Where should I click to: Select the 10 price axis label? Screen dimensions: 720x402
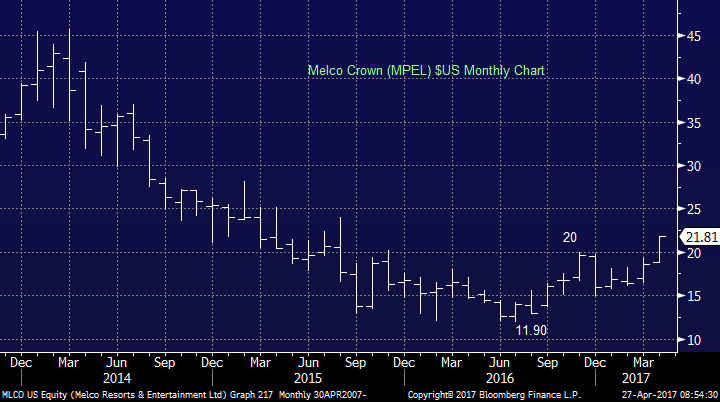click(x=694, y=340)
